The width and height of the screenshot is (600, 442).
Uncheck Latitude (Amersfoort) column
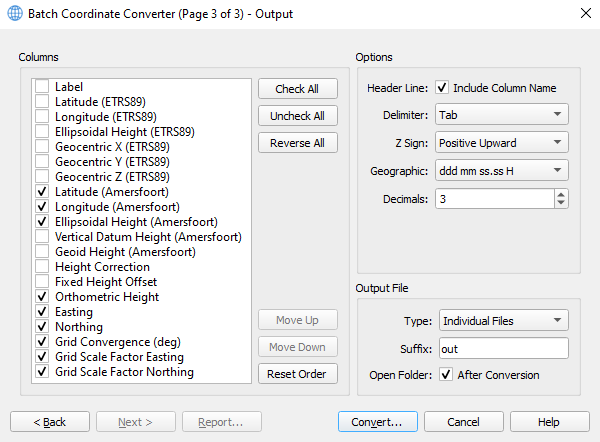click(x=42, y=191)
